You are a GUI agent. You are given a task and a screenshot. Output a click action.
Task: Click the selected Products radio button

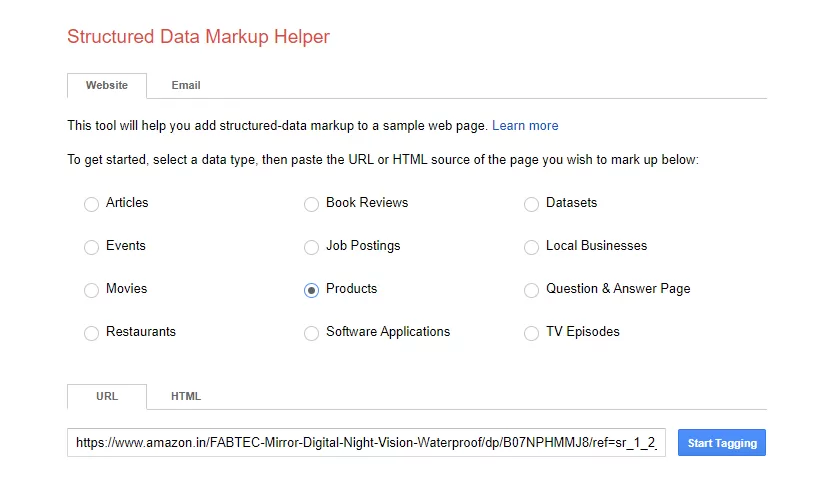point(312,290)
